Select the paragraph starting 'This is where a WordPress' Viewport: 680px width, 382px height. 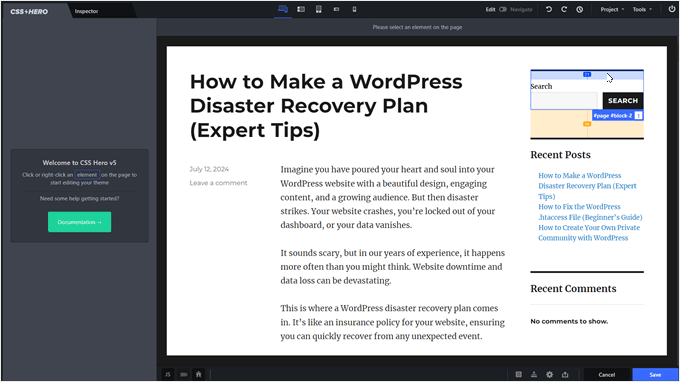[392, 322]
